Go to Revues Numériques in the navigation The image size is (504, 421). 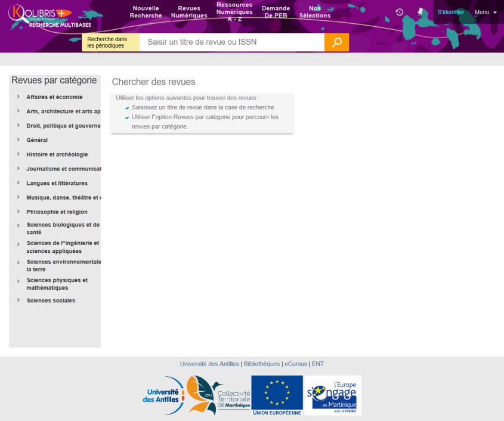tap(189, 12)
